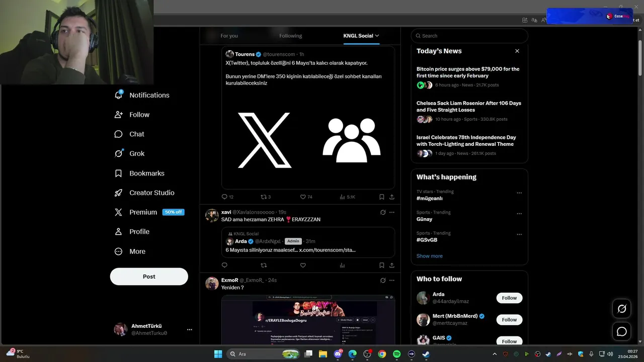The height and width of the screenshot is (362, 644).
Task: Open the #GSvGB trending topic
Action: coord(427,240)
